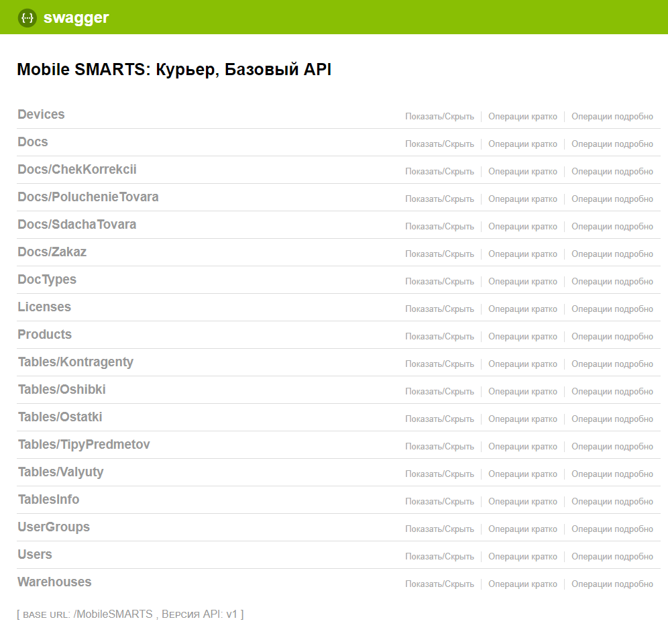Screen dimensions: 668x644
Task: Expand the Docs API section
Action: [x=33, y=142]
